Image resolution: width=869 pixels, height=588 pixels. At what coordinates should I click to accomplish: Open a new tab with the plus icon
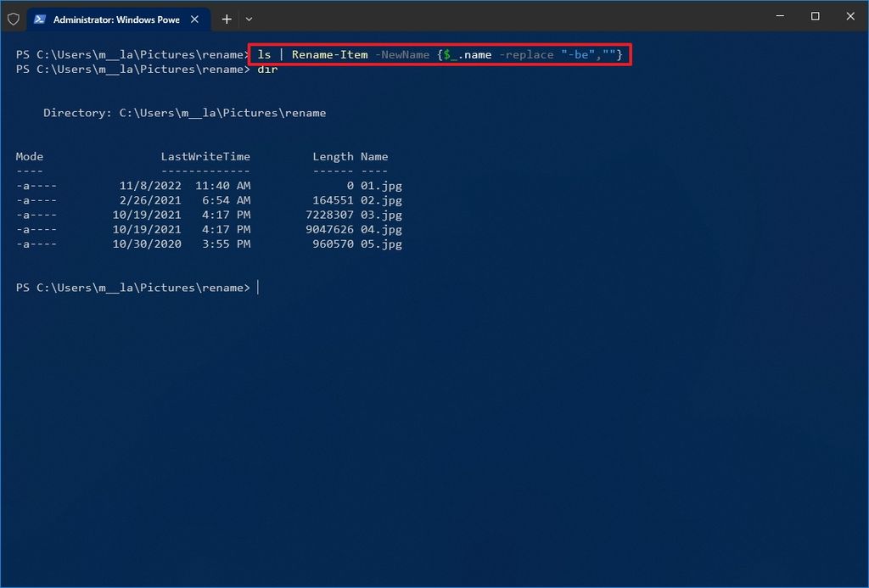226,19
